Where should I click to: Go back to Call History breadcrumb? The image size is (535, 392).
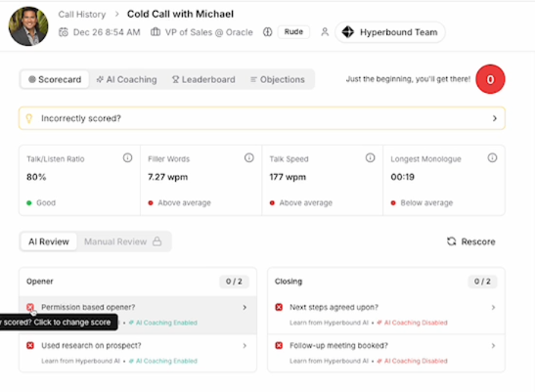click(x=82, y=15)
